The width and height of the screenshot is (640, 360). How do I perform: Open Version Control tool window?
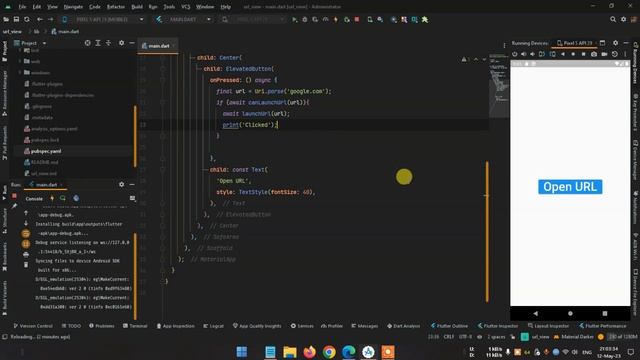pos(33,326)
